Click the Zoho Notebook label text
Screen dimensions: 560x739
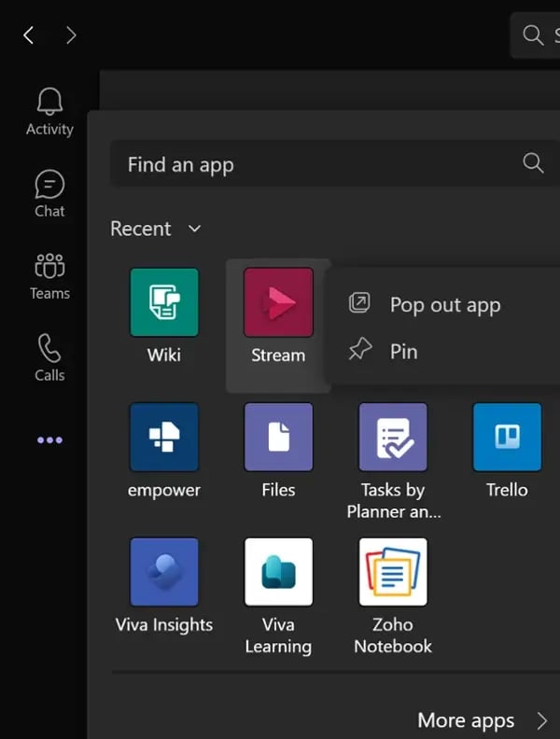393,635
